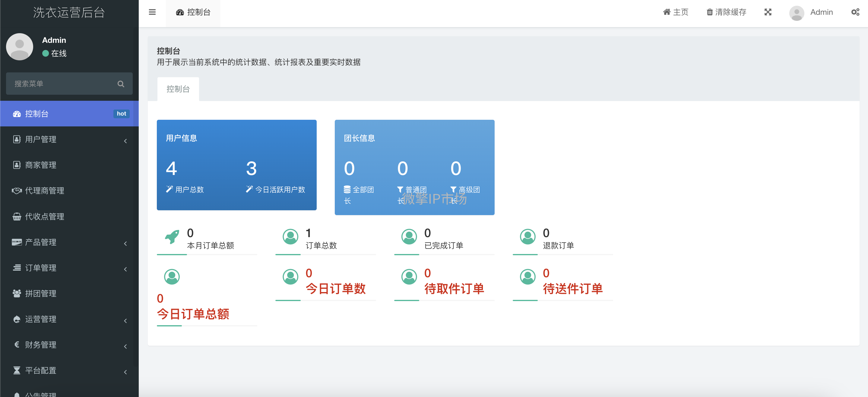Click the 已完成订单 label

(x=444, y=246)
